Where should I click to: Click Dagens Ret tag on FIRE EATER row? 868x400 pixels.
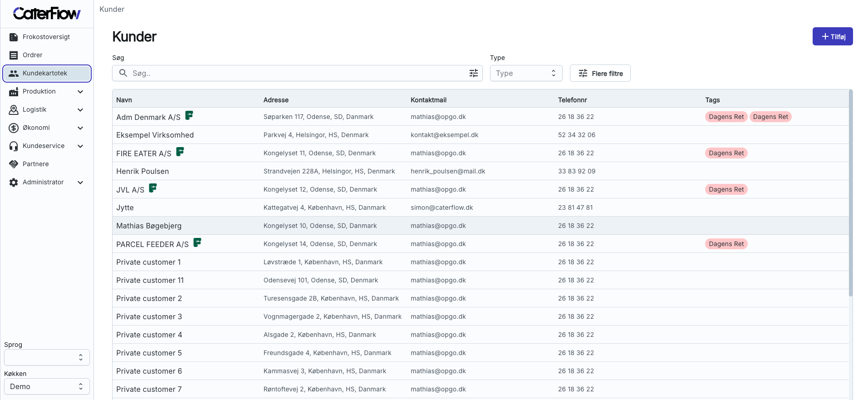click(x=726, y=153)
